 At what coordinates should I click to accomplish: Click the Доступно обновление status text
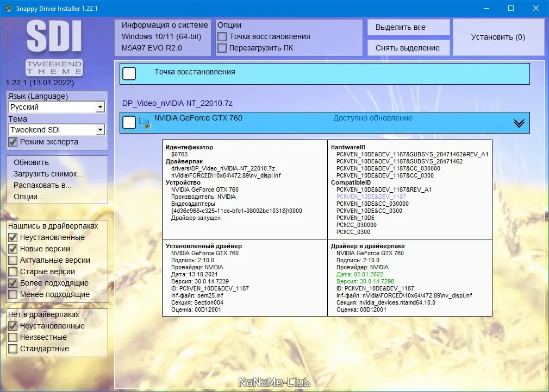point(373,118)
